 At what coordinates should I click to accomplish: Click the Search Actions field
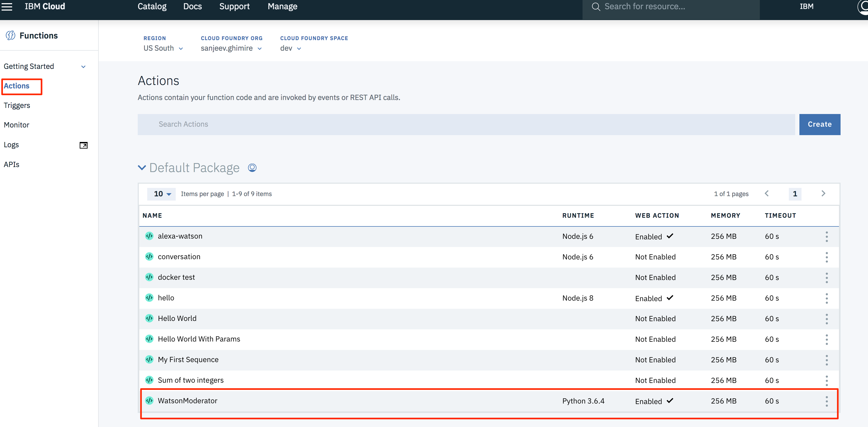(466, 124)
